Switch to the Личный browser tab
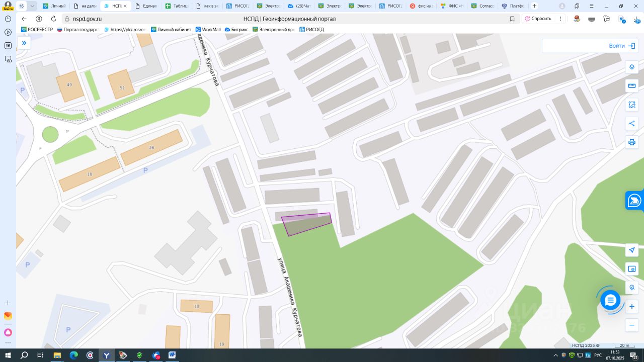 tap(54, 6)
